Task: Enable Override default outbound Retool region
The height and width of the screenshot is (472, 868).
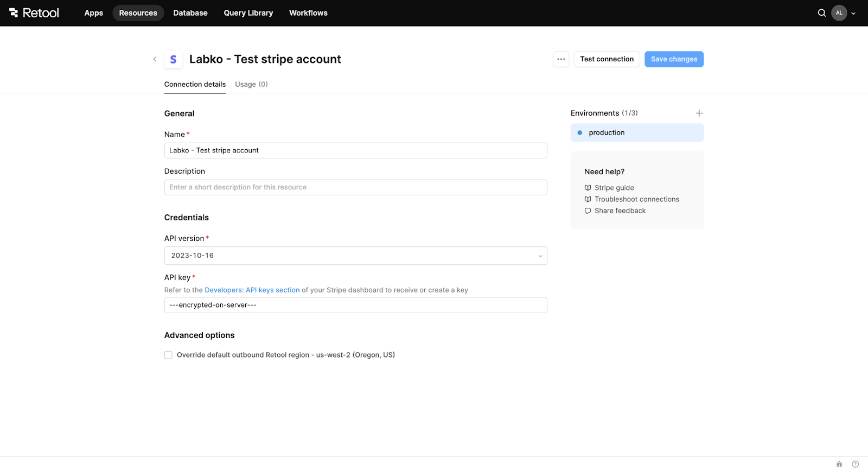Action: click(168, 355)
